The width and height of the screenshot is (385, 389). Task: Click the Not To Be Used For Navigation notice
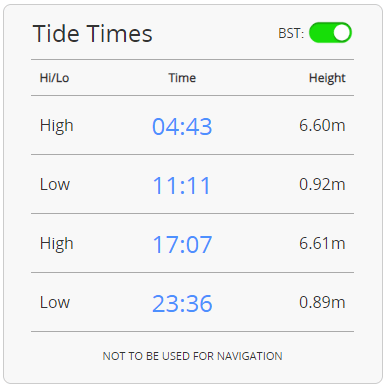tap(192, 356)
